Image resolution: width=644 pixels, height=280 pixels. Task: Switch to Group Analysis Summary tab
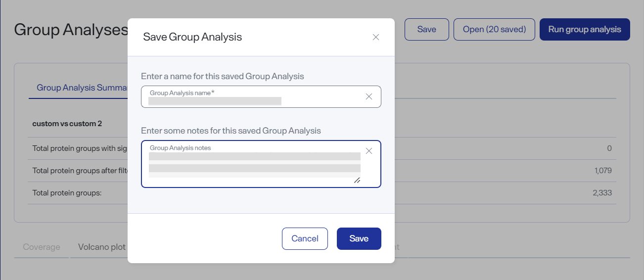[x=82, y=88]
